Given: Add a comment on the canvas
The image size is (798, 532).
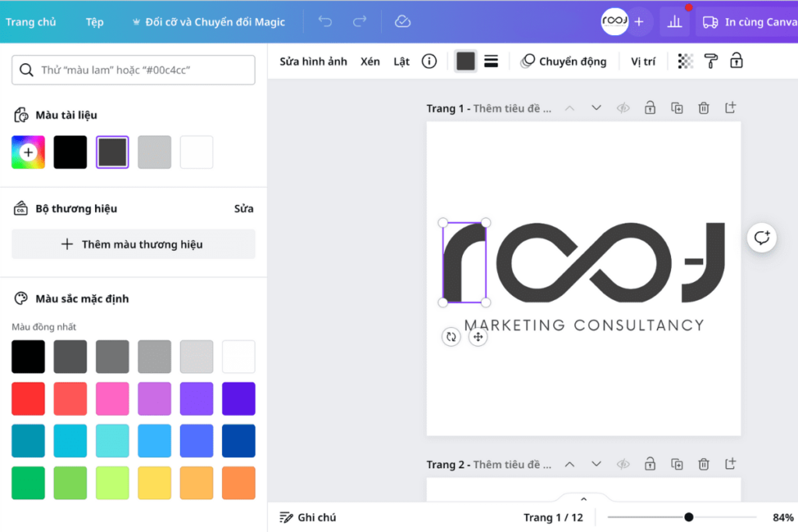Looking at the screenshot, I should [762, 238].
